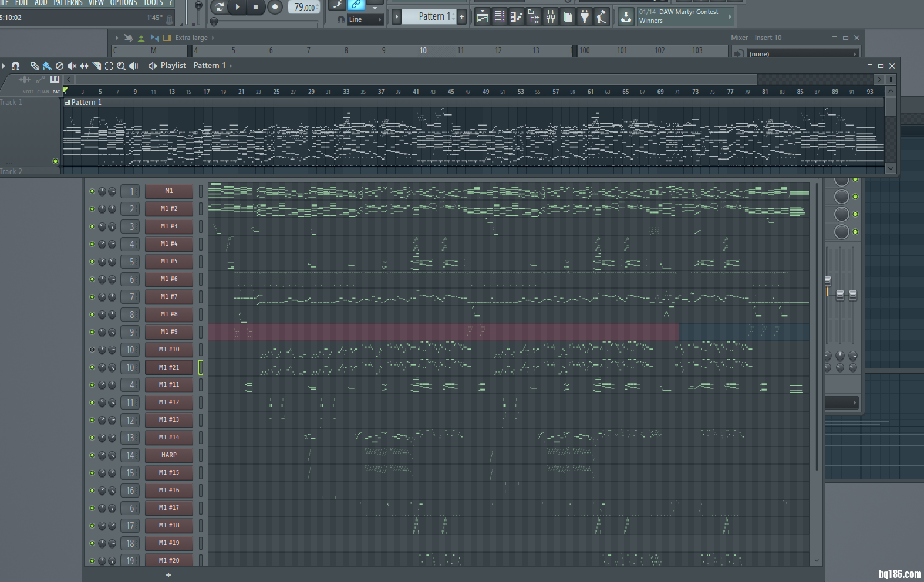The height and width of the screenshot is (582, 924).
Task: Select the Delete tool in Playlist
Action: pos(59,66)
